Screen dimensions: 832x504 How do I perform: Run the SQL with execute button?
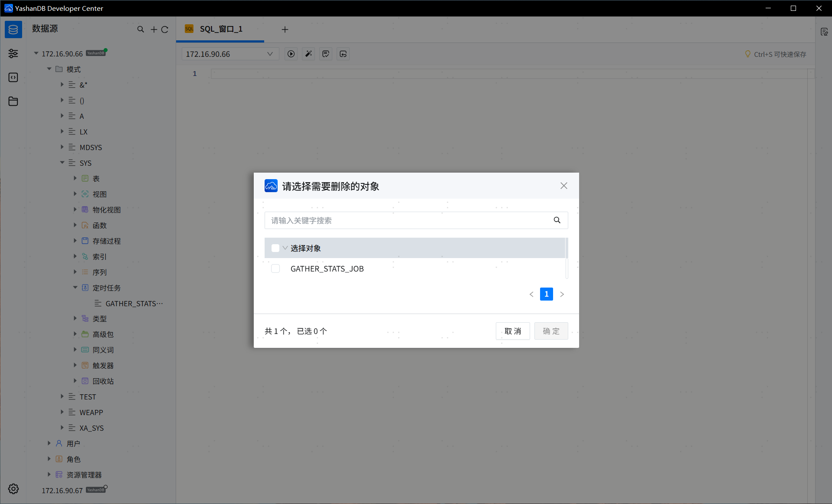tap(291, 54)
